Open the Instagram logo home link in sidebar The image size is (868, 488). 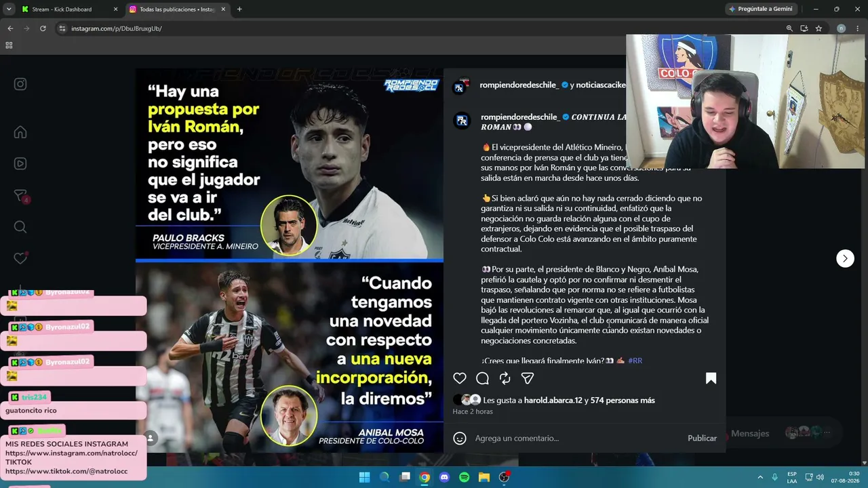[x=20, y=84]
